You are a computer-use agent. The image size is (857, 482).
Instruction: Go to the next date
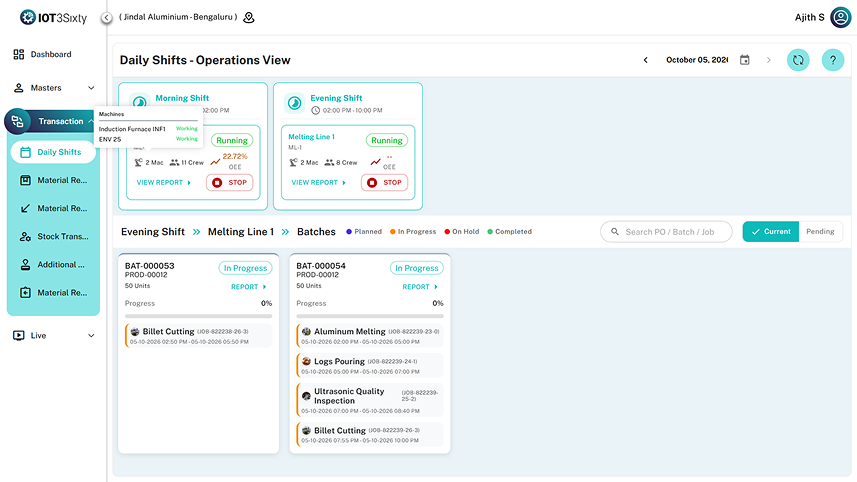[768, 60]
